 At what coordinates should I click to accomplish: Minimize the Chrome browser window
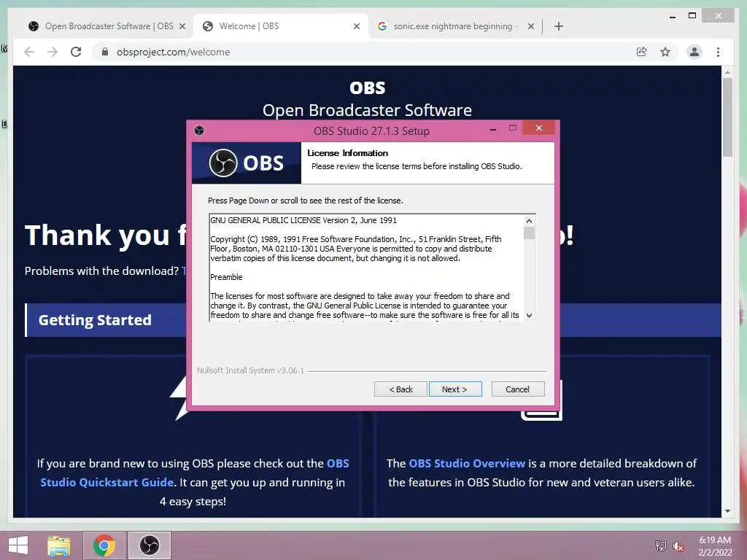coord(672,16)
